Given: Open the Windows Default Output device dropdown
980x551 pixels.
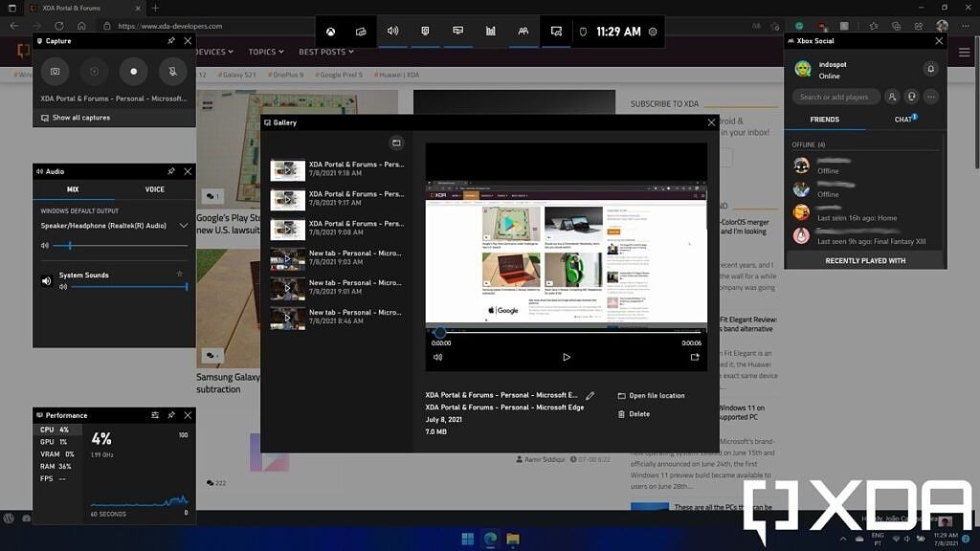Looking at the screenshot, I should [184, 225].
